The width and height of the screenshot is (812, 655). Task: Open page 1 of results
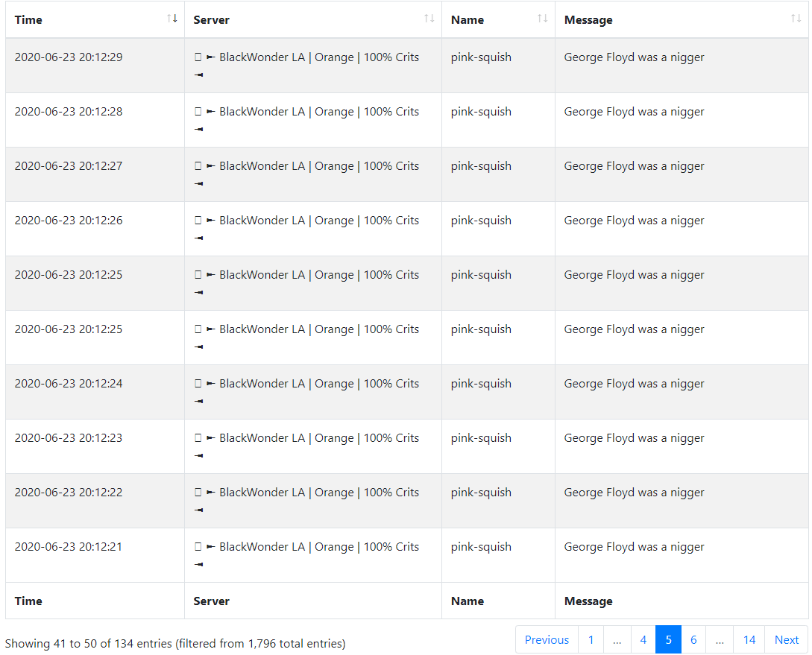[591, 639]
